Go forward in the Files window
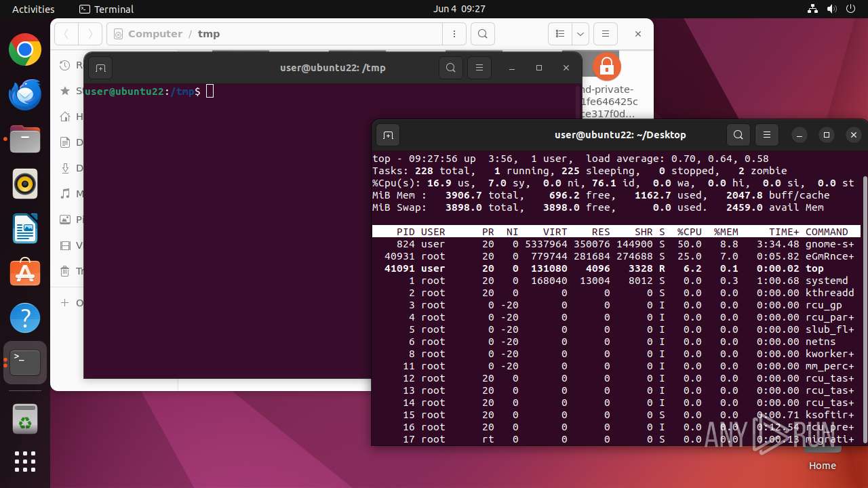Viewport: 868px width, 488px height. [90, 34]
